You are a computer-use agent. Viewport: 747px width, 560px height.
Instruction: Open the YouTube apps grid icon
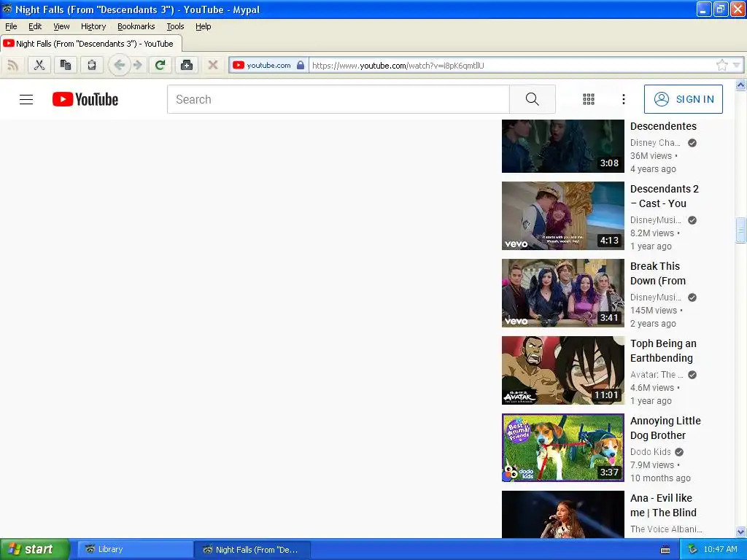point(589,99)
